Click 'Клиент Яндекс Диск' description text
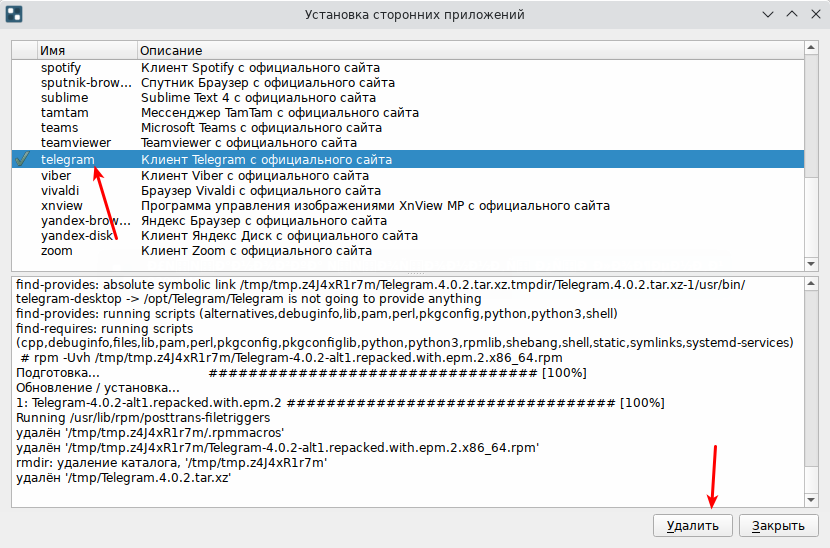Viewport: 830px width, 548px height. click(x=279, y=236)
